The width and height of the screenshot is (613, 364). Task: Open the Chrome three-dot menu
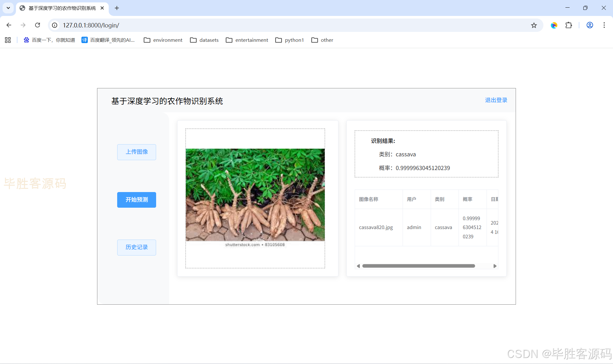(604, 25)
